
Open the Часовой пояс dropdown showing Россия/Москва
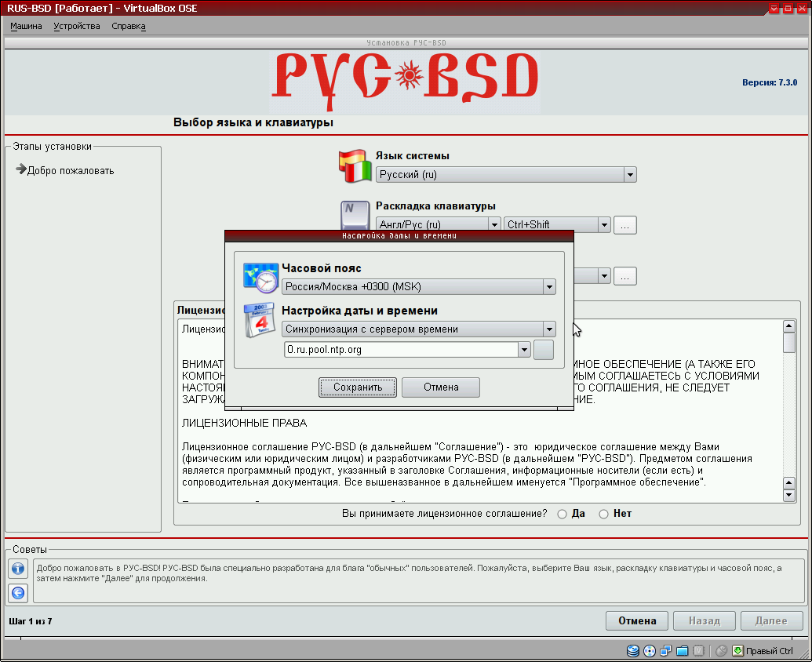point(418,287)
